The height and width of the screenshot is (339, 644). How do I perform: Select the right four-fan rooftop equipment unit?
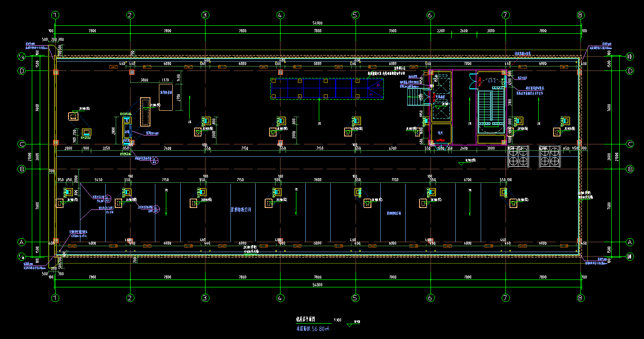click(x=550, y=156)
